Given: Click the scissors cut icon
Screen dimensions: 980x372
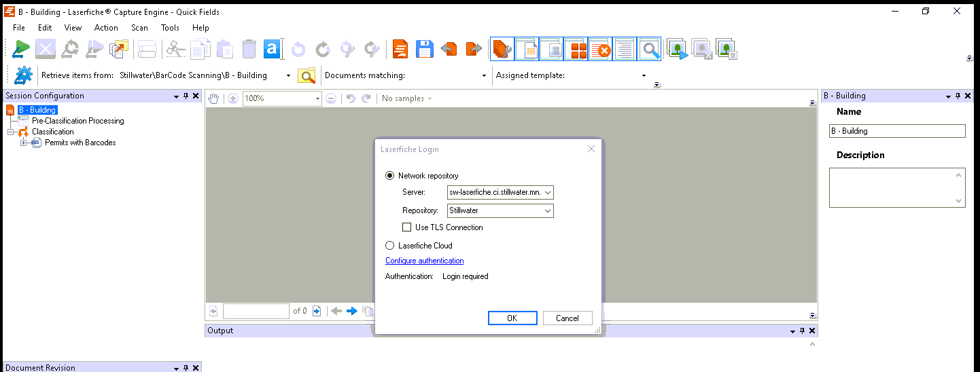Looking at the screenshot, I should pos(175,50).
